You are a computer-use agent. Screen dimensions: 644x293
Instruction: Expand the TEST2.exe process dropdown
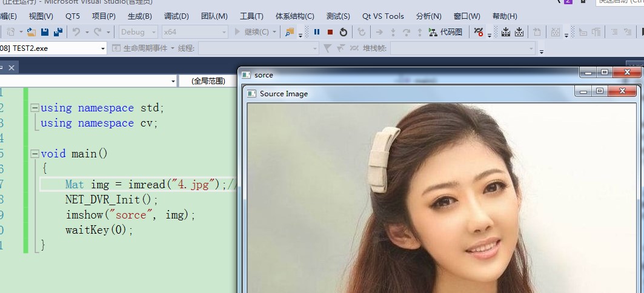click(x=103, y=48)
